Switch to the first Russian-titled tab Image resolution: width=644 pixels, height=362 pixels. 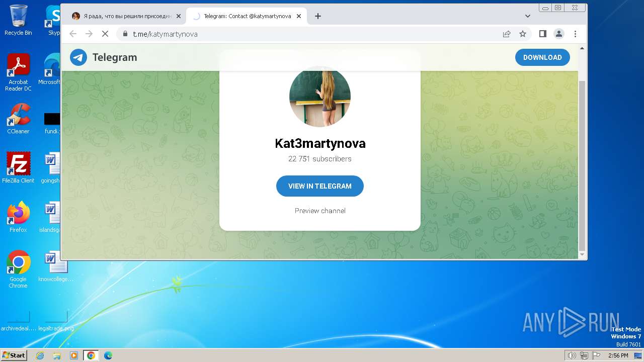pos(126,16)
